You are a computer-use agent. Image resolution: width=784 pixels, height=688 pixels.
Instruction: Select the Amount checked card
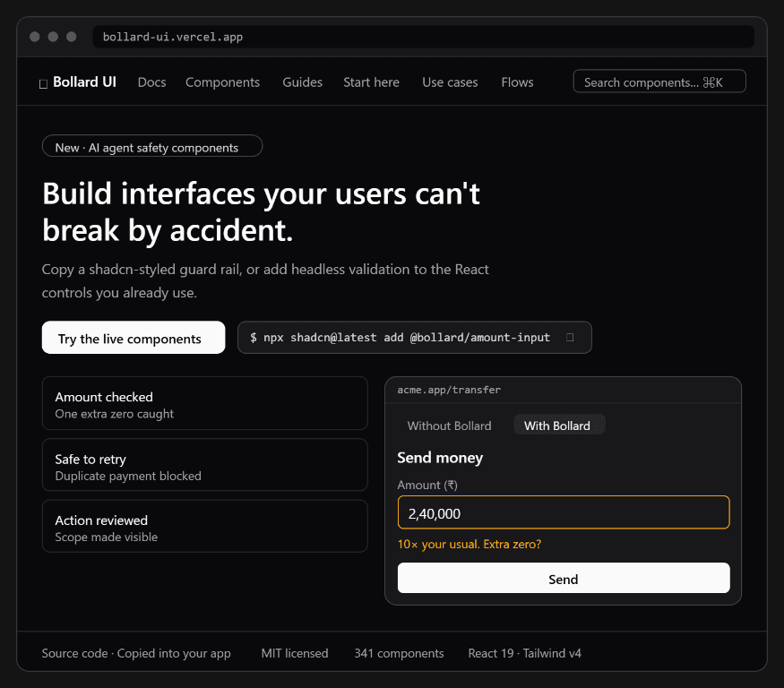[x=205, y=403]
